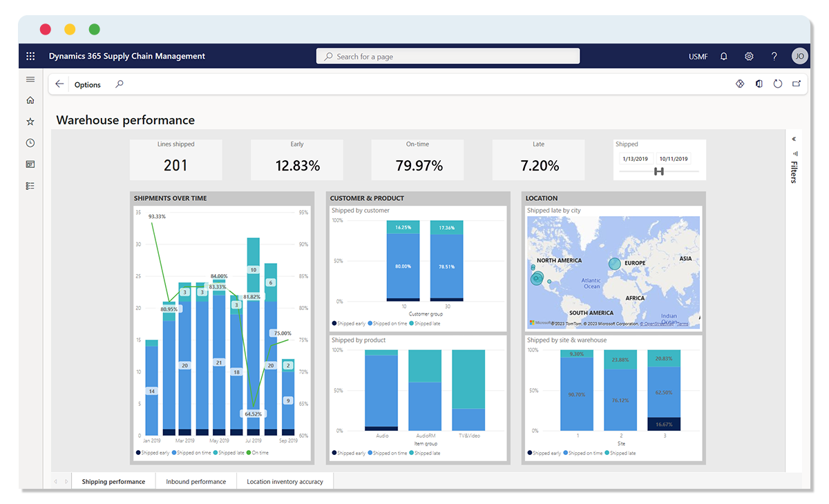The width and height of the screenshot is (829, 504).
Task: Select the Late 7.20% card
Action: tap(538, 159)
